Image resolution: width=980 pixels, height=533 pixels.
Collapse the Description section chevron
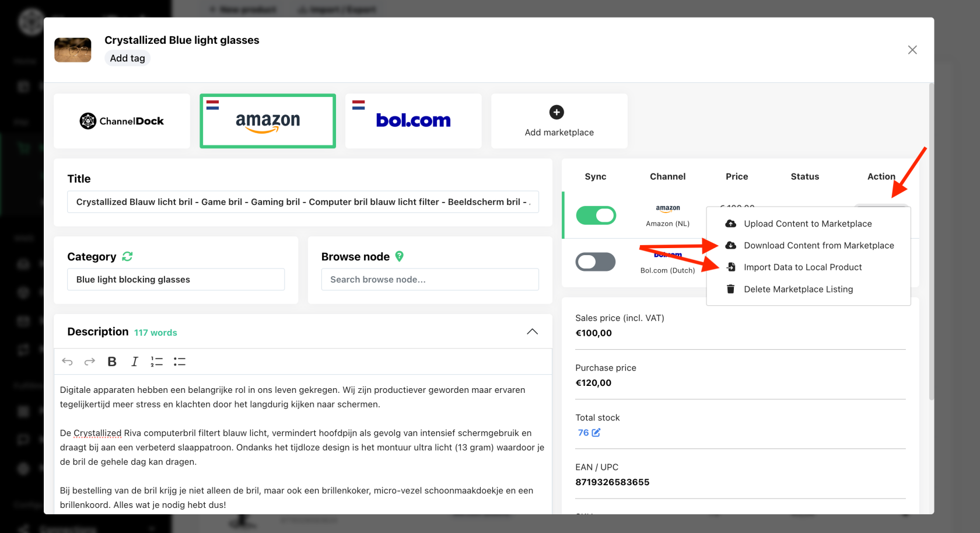[x=532, y=332]
